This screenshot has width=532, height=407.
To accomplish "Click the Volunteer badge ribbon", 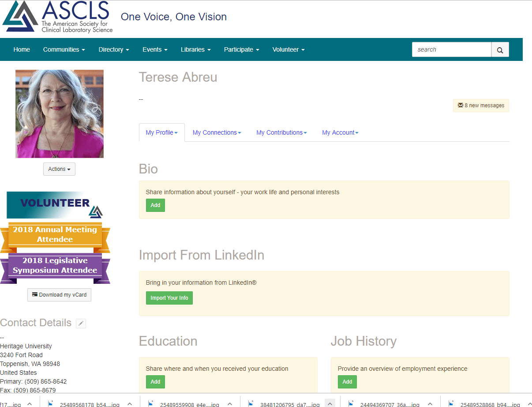I will 55,205.
